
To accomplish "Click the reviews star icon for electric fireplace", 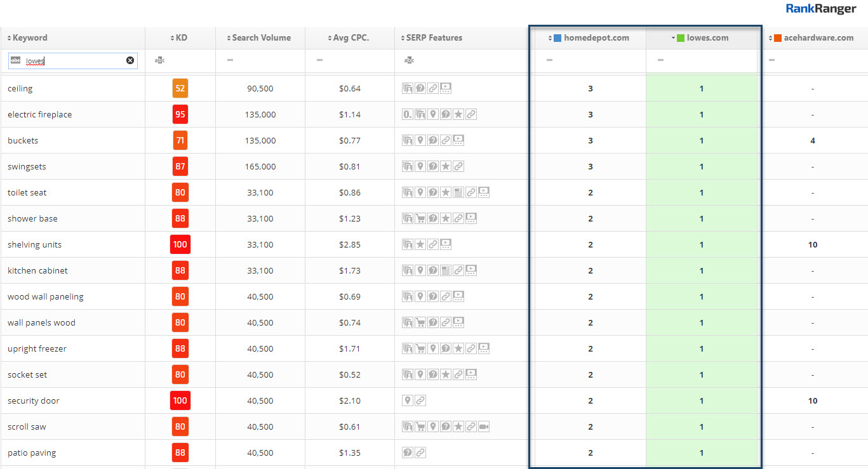I will (x=458, y=114).
